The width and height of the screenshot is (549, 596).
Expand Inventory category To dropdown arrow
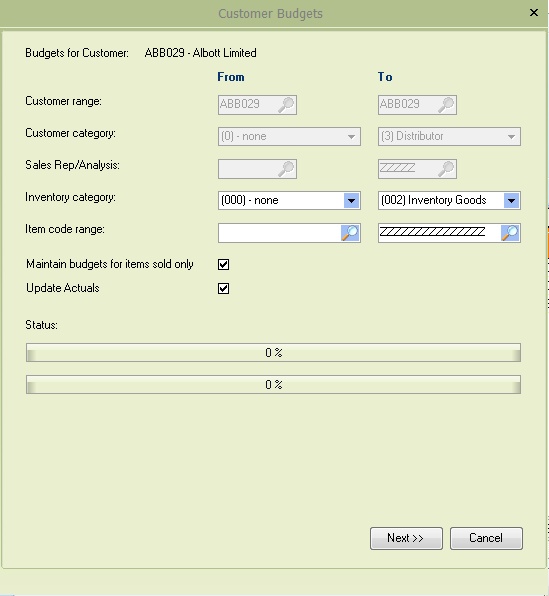pyautogui.click(x=511, y=200)
